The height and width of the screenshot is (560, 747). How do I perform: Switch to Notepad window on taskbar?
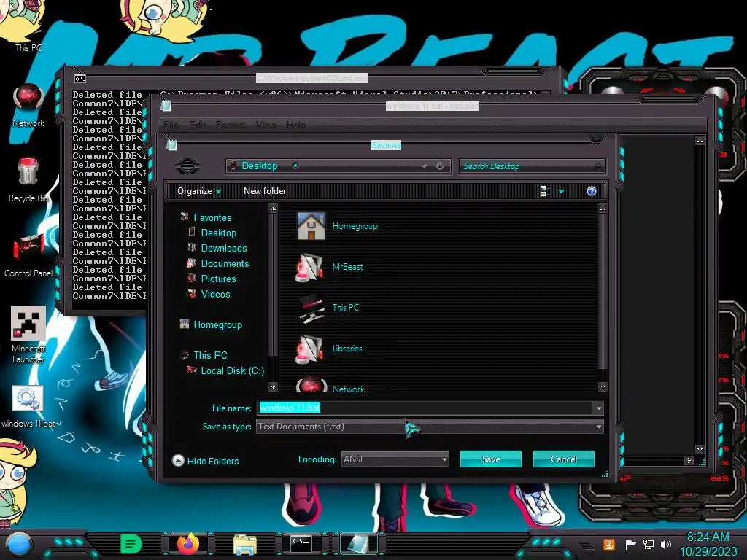tap(358, 543)
